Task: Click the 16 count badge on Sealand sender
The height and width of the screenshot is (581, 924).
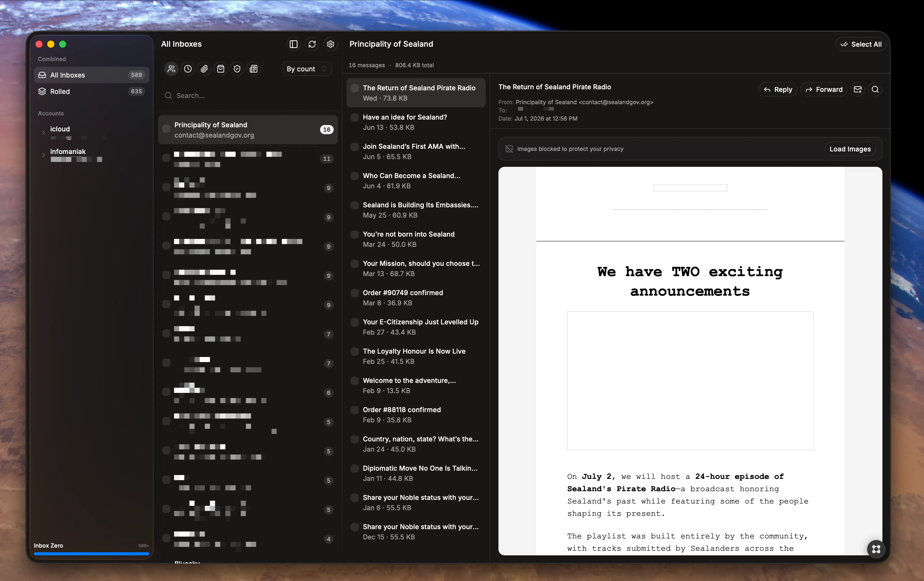Action: 326,130
